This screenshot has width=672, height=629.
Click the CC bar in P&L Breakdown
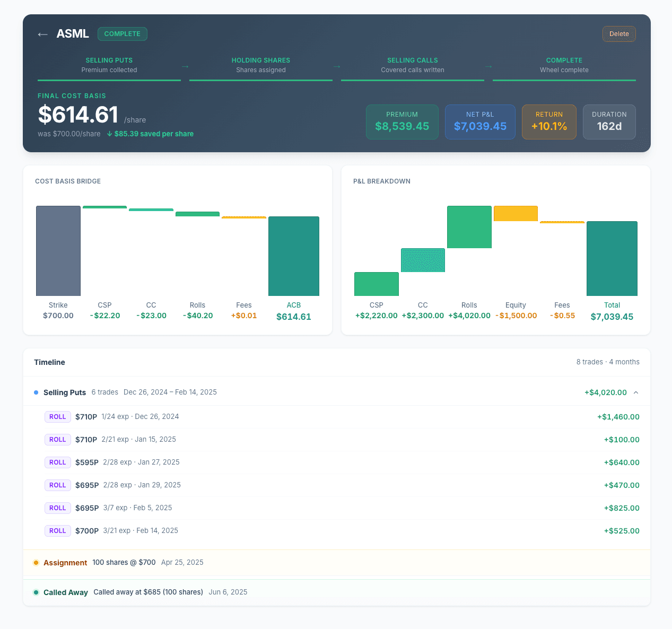click(423, 260)
